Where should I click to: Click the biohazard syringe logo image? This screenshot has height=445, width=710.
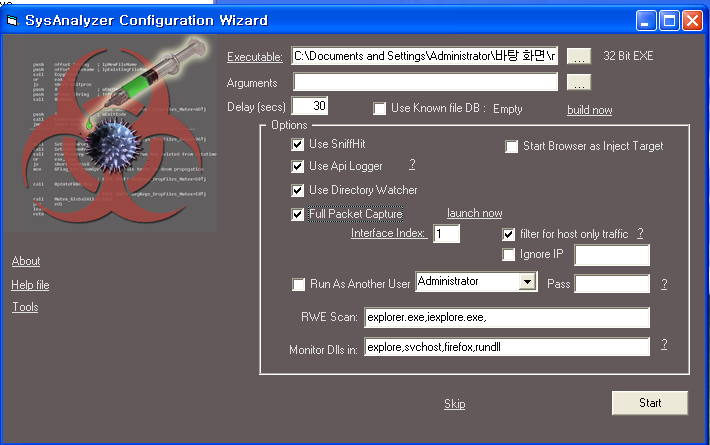pyautogui.click(x=111, y=134)
